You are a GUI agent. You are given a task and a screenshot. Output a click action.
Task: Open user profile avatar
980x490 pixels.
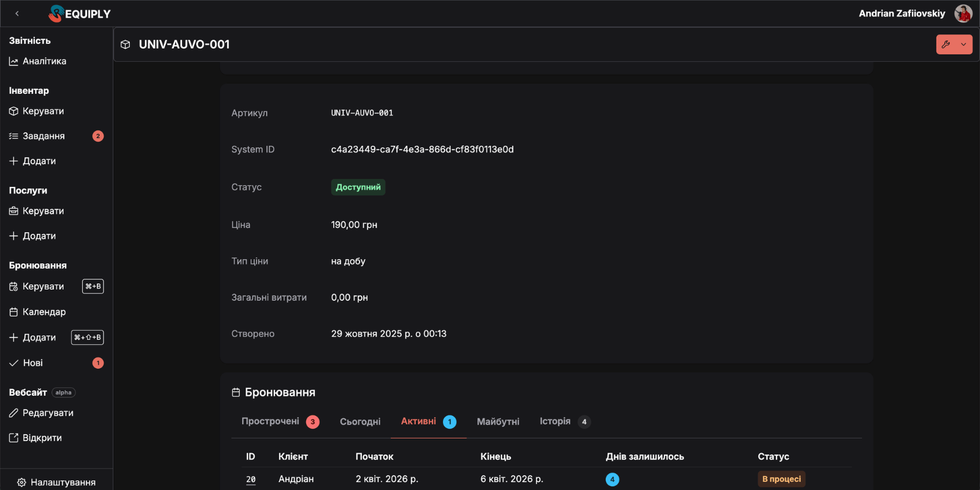click(963, 13)
